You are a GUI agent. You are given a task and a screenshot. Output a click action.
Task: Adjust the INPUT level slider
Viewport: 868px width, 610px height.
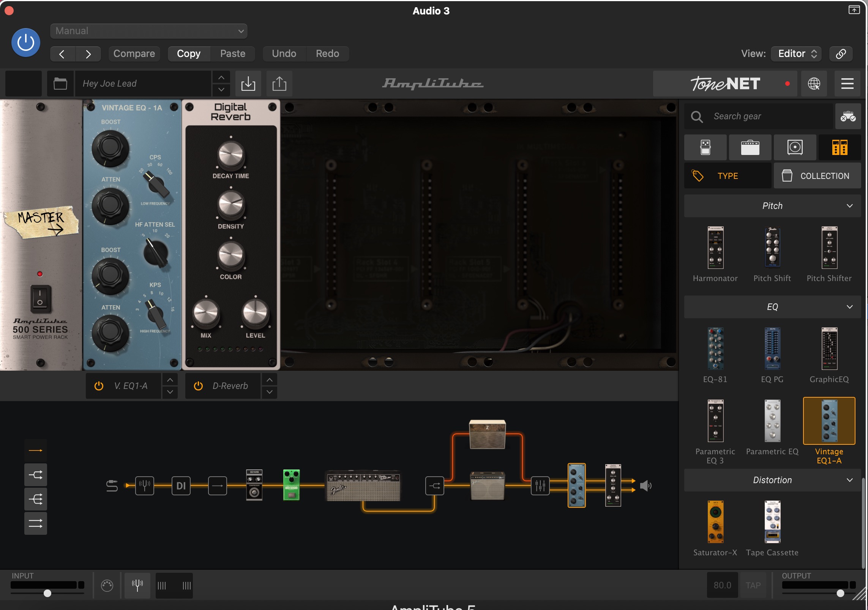pyautogui.click(x=47, y=593)
